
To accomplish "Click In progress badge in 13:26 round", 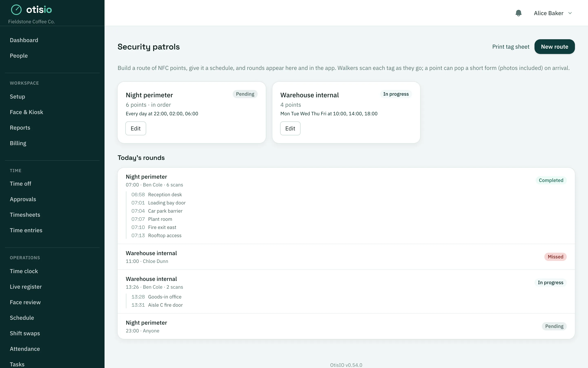I will coord(550,283).
